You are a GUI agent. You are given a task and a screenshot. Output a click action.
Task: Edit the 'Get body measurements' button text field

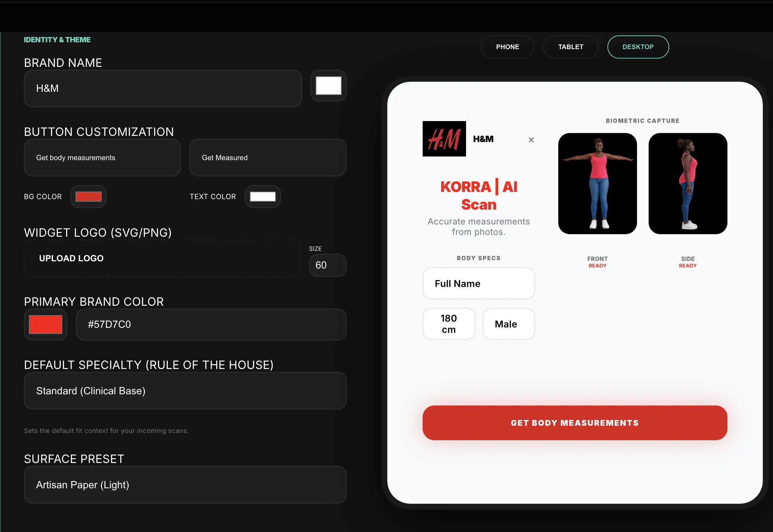click(102, 158)
